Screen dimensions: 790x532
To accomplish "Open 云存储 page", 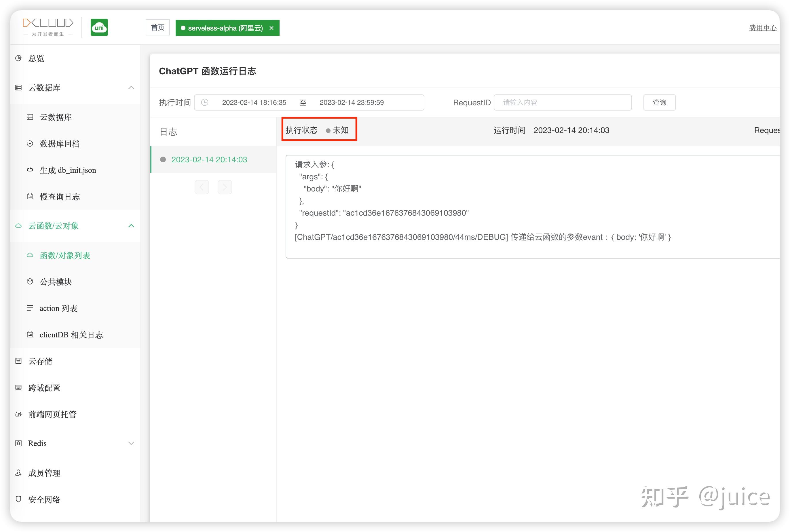I will pos(75,361).
